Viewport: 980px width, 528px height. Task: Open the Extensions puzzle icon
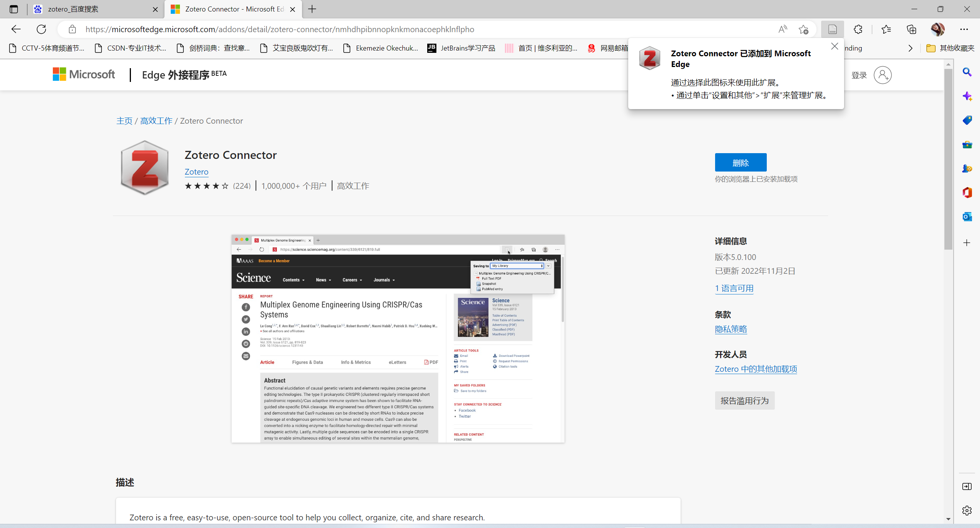858,29
